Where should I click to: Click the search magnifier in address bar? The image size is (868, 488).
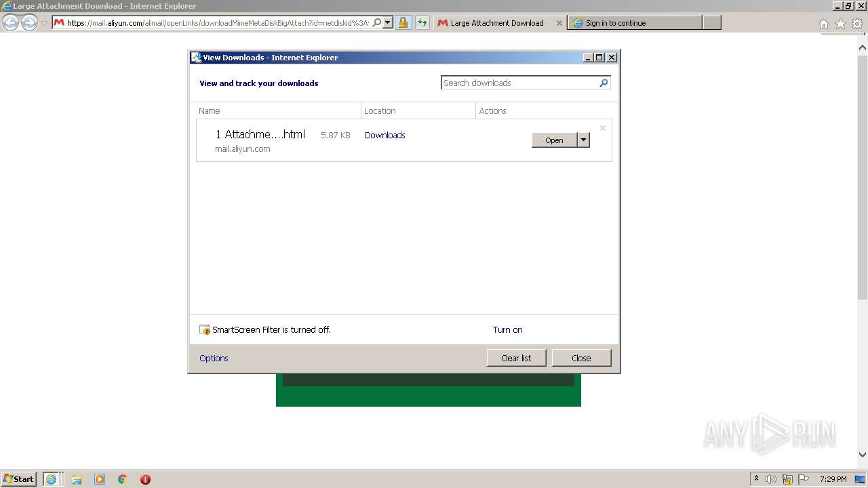(377, 22)
